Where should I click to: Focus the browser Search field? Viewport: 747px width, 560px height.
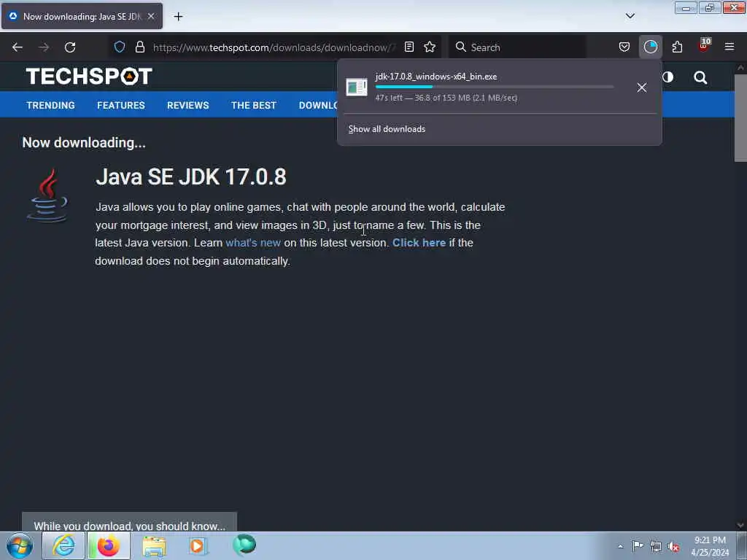(x=517, y=47)
